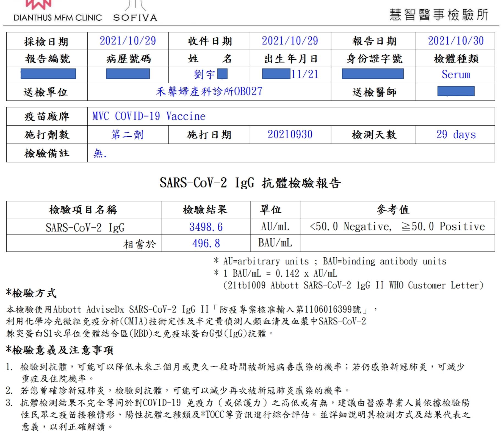Select the patient name starting 劉宇
Screen dimensions: 504x433
tap(211, 74)
